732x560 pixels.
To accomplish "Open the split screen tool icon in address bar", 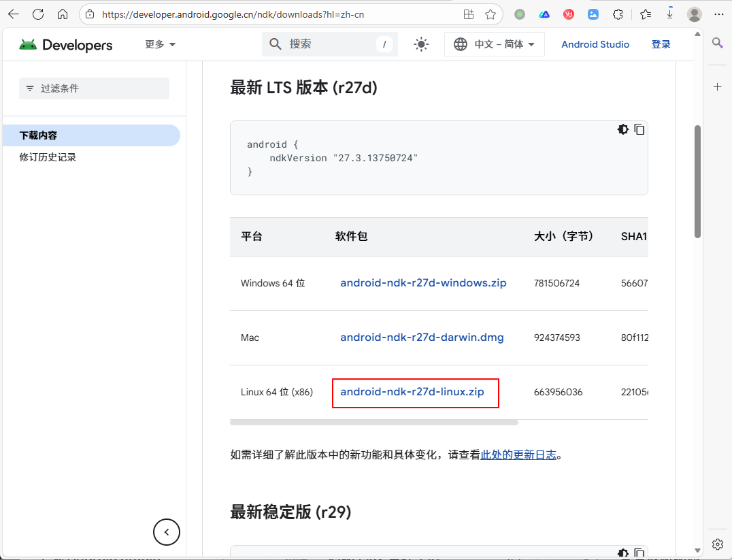I will pos(469,14).
